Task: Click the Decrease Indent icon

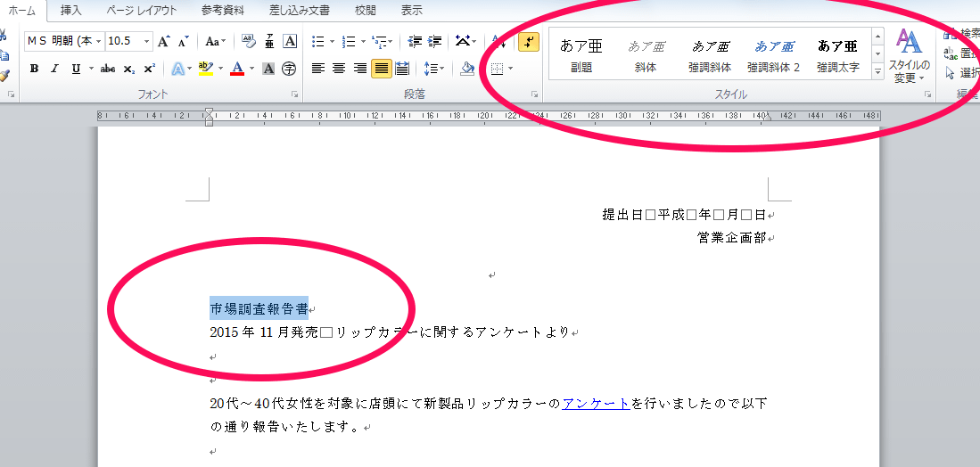Action: pos(415,41)
